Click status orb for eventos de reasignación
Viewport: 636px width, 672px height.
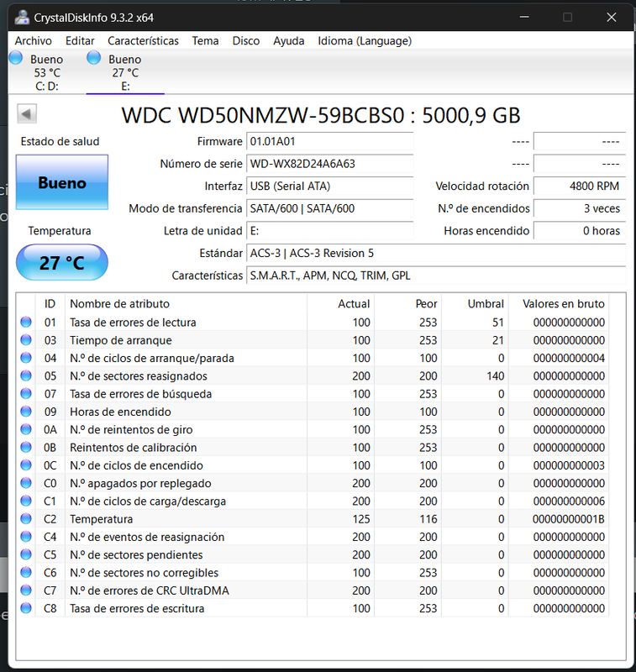26,537
